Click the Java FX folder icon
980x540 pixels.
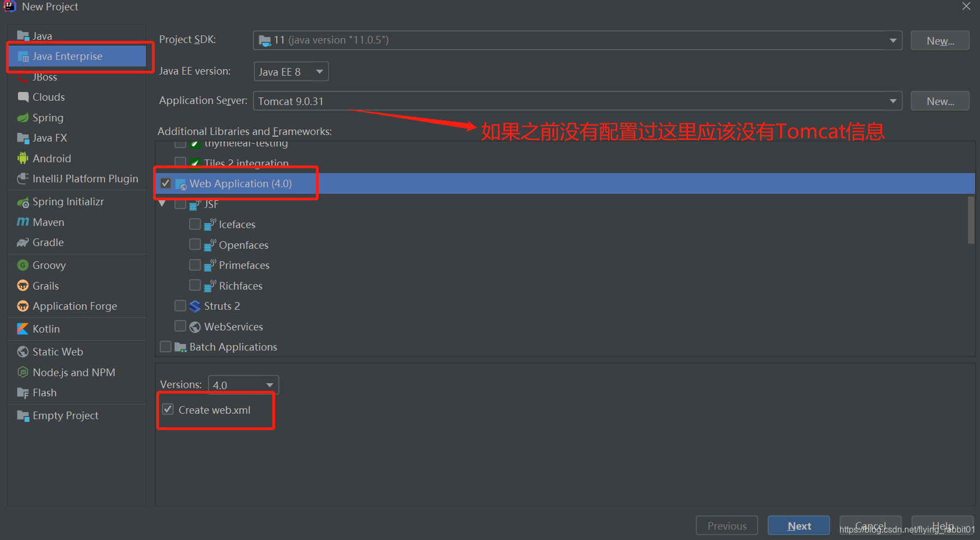(x=23, y=138)
